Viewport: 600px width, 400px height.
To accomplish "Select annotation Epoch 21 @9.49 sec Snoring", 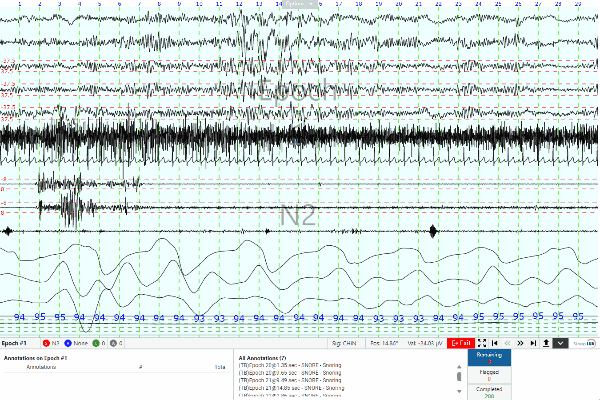I will tap(290, 380).
